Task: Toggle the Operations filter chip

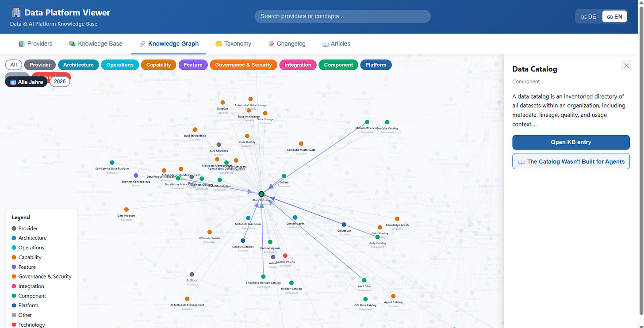Action: pyautogui.click(x=120, y=65)
